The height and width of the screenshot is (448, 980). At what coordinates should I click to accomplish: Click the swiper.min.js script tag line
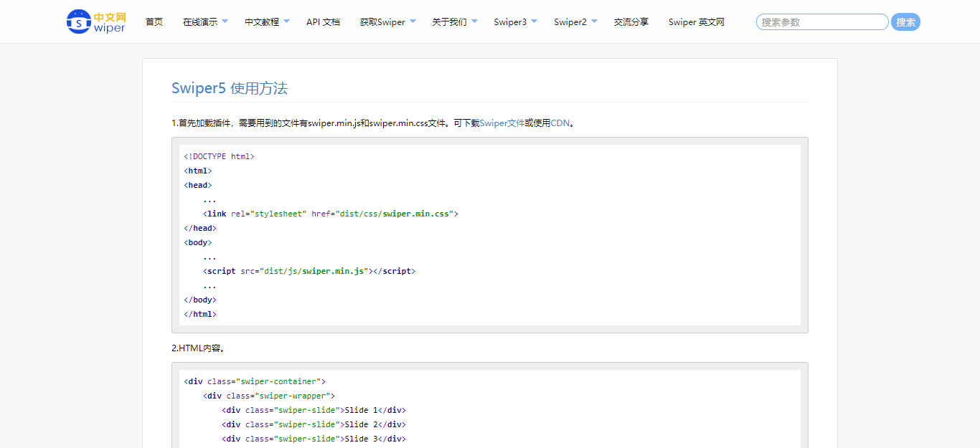309,271
